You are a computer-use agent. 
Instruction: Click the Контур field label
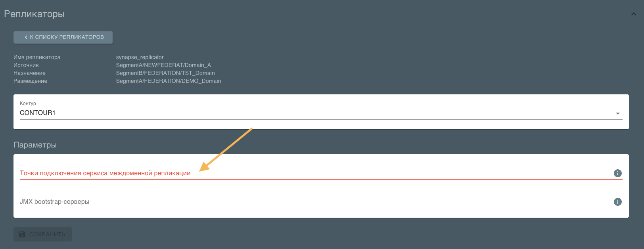28,103
